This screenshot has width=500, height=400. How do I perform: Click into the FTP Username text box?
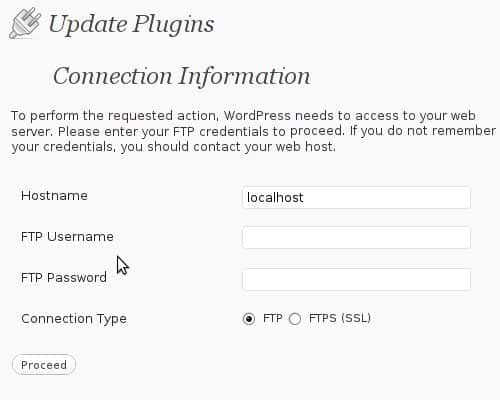(x=356, y=238)
